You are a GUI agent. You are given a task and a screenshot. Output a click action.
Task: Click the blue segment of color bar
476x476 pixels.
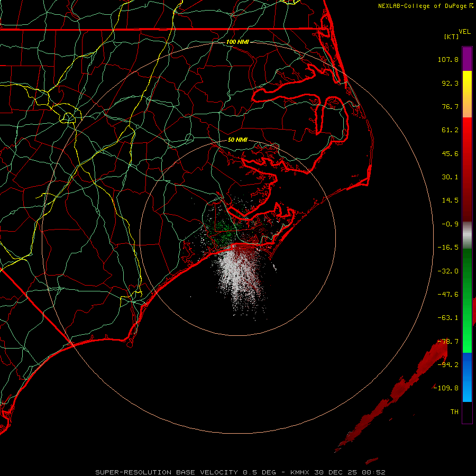[x=467, y=377]
